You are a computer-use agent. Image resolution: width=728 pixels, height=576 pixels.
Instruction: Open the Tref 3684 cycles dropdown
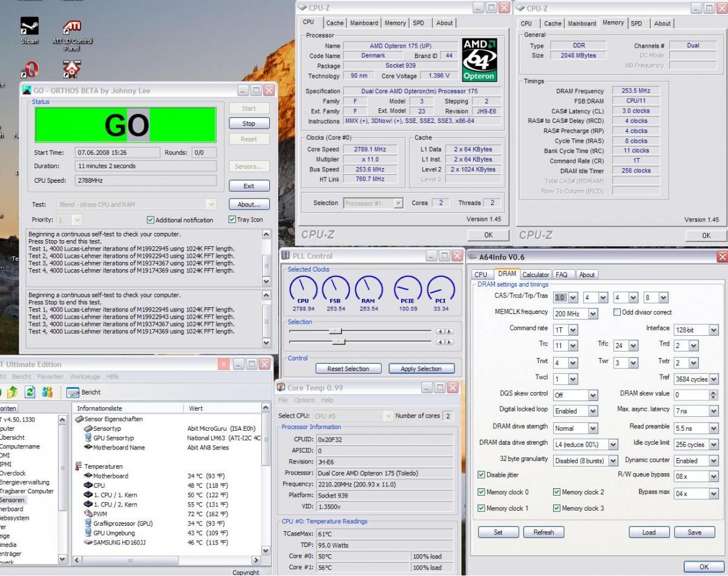point(713,379)
